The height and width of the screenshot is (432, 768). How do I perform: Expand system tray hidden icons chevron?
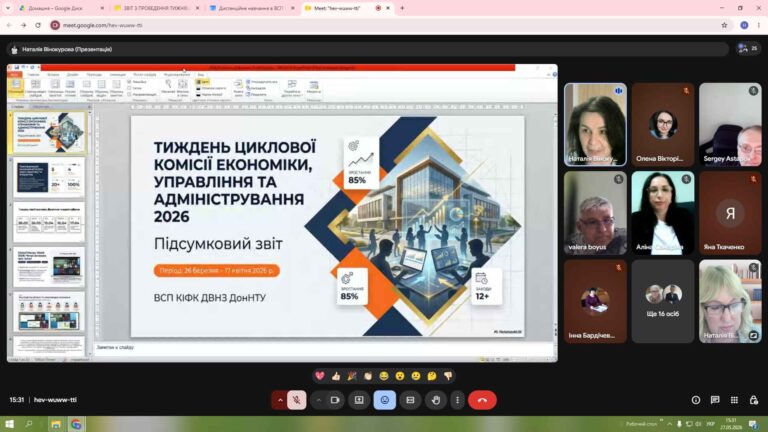(x=669, y=424)
